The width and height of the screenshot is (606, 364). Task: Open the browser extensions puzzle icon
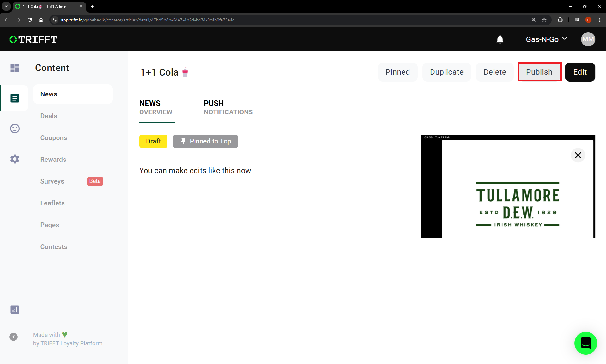click(x=560, y=20)
